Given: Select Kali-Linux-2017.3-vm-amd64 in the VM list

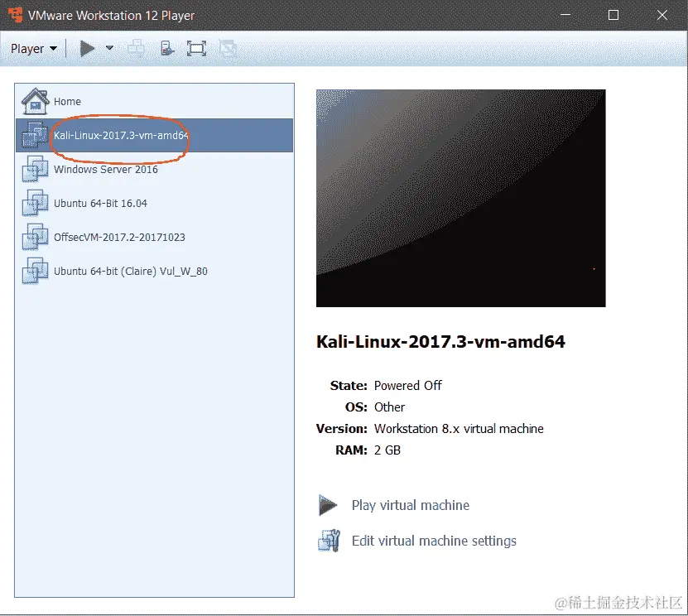Looking at the screenshot, I should pos(155,135).
